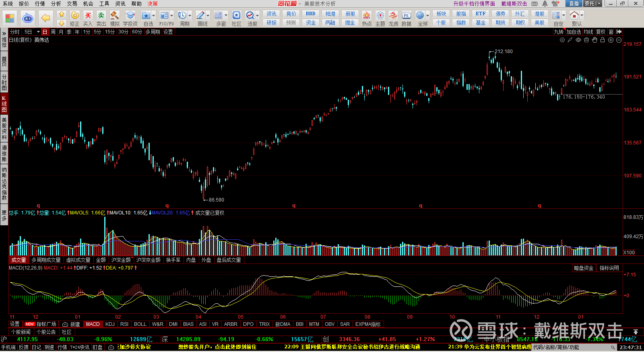644x352 pixels.
Task: Expand the 5日 period dropdown arrow
Action: 38,32
